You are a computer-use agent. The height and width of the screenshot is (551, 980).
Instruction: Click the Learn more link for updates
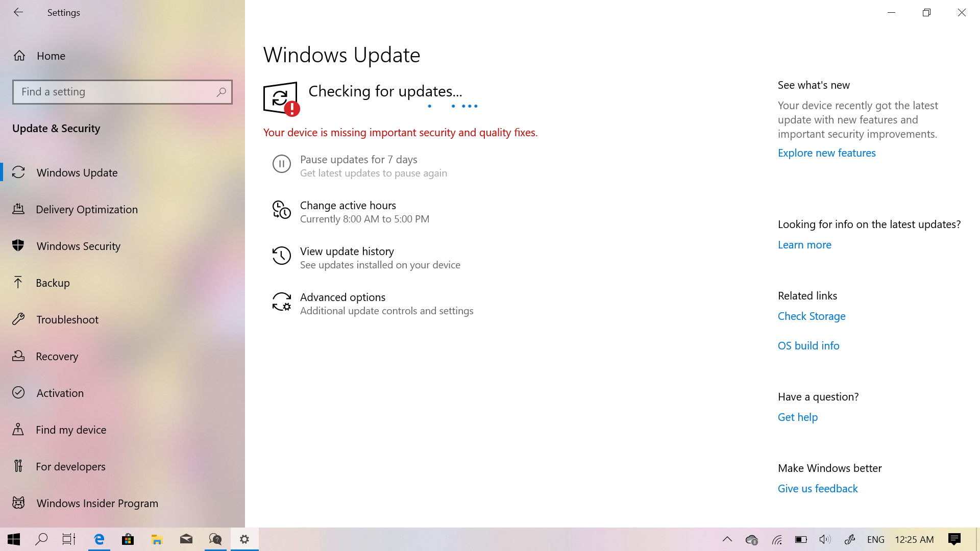(x=804, y=244)
